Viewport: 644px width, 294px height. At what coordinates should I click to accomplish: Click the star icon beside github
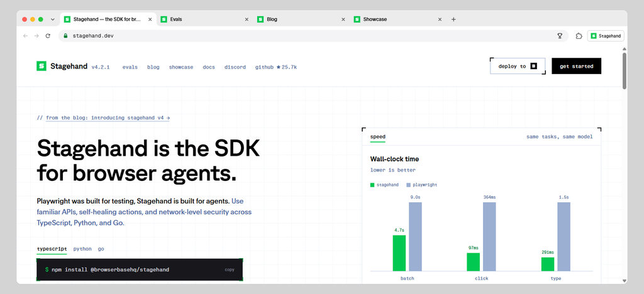[x=278, y=67]
